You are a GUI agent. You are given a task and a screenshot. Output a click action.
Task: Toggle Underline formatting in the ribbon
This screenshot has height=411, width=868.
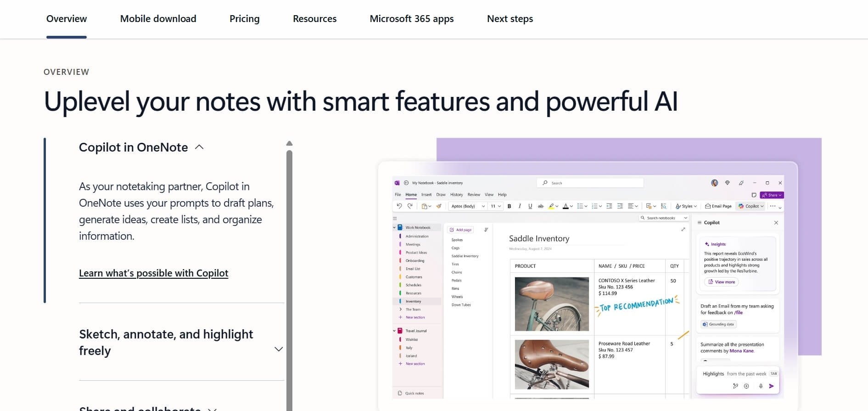(x=530, y=206)
